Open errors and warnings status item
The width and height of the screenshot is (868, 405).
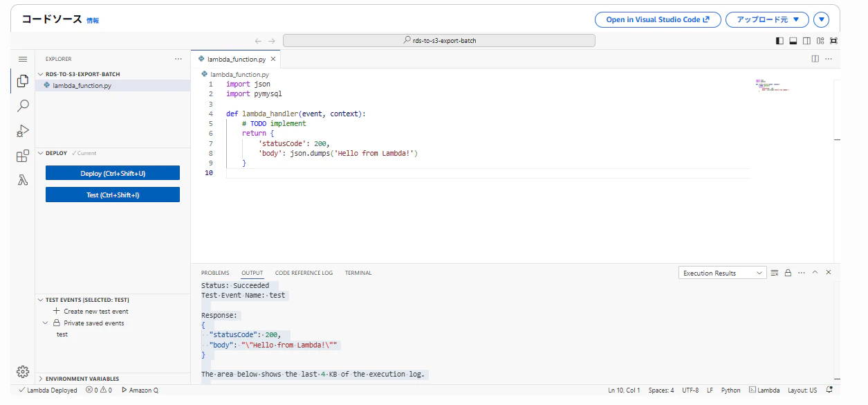[99, 390]
